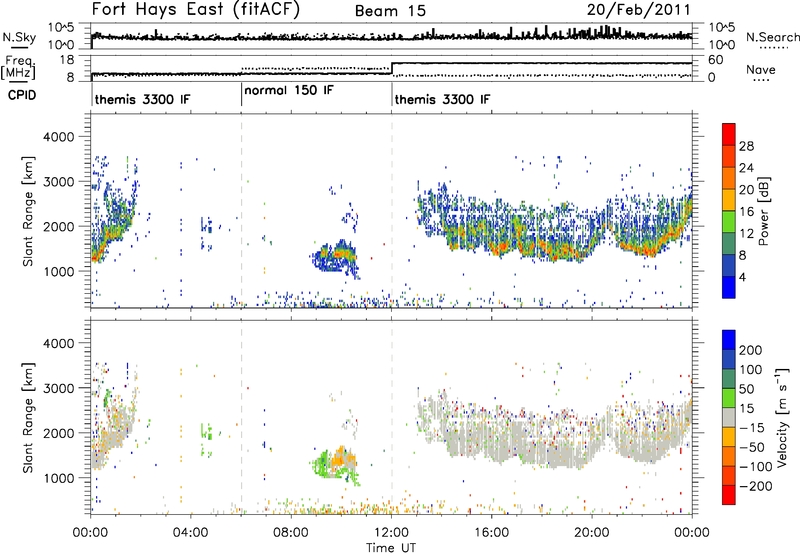Pick the red segment atop the Power colorbar
This screenshot has height=554, width=800.
tap(729, 134)
